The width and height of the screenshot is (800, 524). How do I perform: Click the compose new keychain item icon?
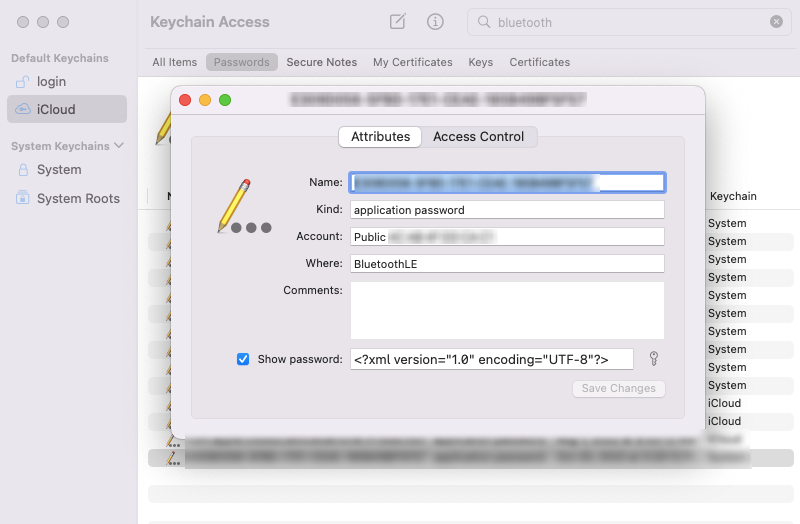point(397,21)
